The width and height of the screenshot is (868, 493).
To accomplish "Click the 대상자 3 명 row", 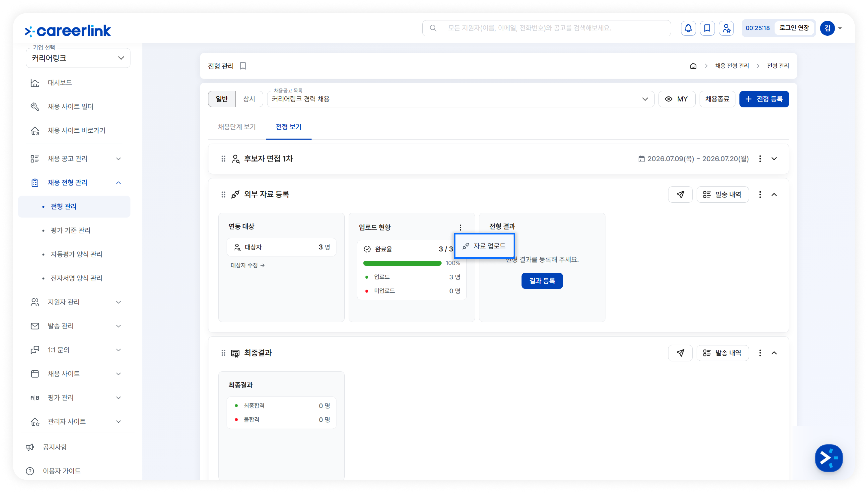I will 282,247.
